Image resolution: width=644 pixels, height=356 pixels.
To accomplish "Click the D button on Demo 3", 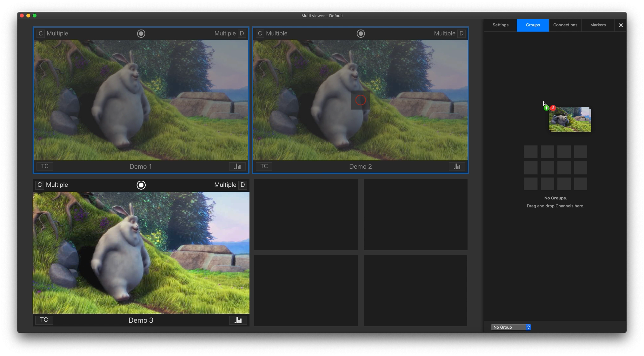I will (242, 185).
